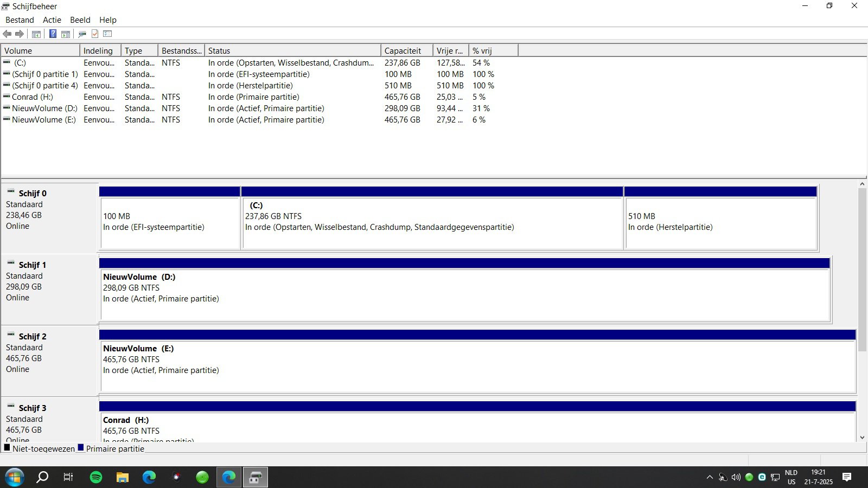Screen dimensions: 868x488
Task: Select the NieuwVolume (D:) partition block
Action: click(x=464, y=290)
